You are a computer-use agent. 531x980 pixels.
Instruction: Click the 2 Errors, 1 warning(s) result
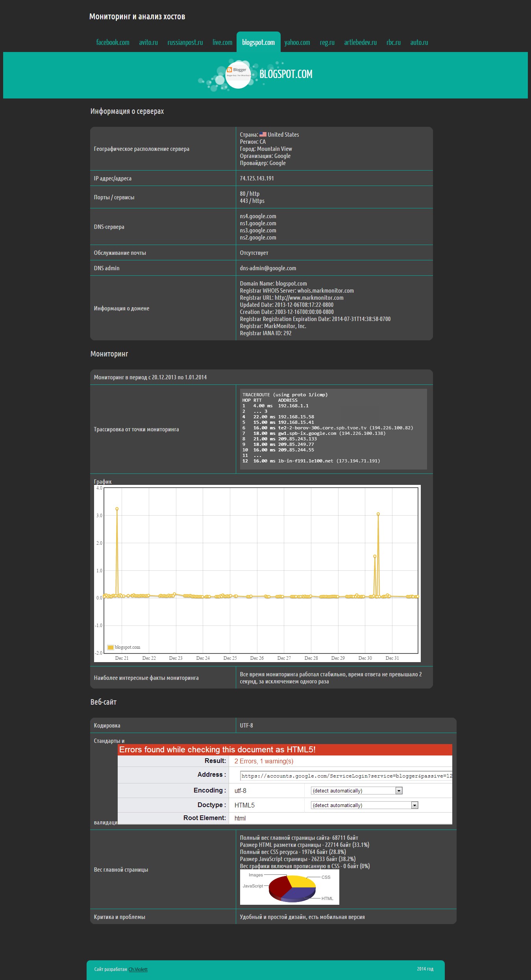tap(264, 761)
